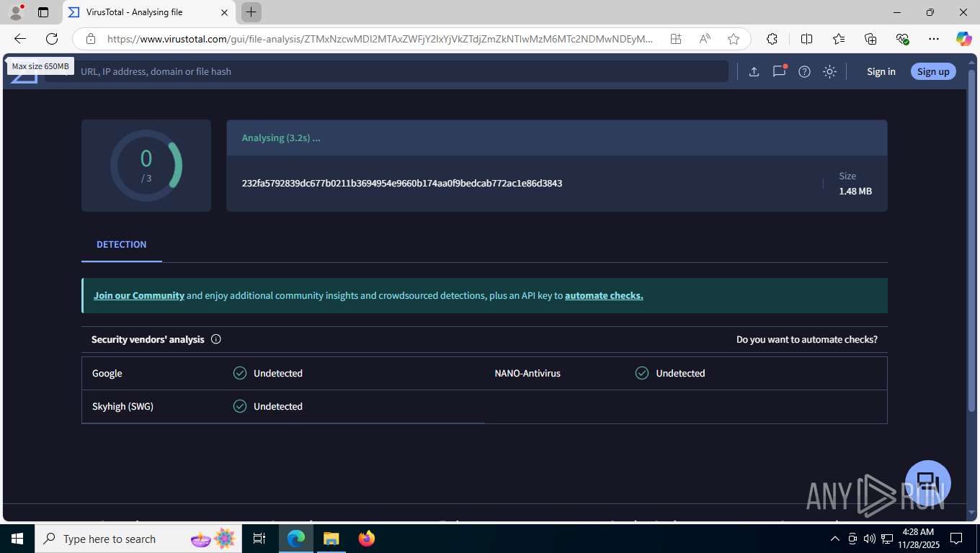Screen dimensions: 980x553
Task: Open the VirusTotal notifications icon
Action: (x=779, y=71)
